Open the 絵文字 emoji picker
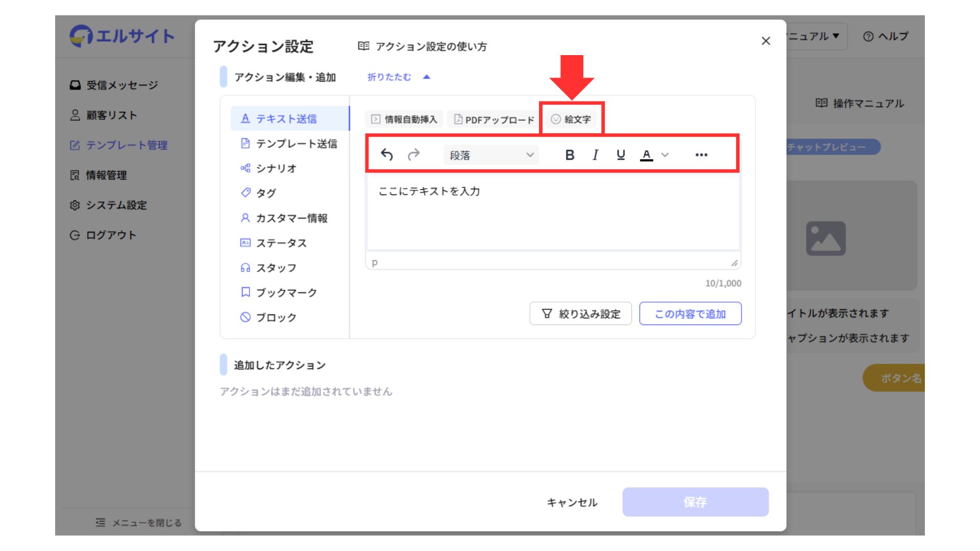The height and width of the screenshot is (551, 980). click(571, 119)
